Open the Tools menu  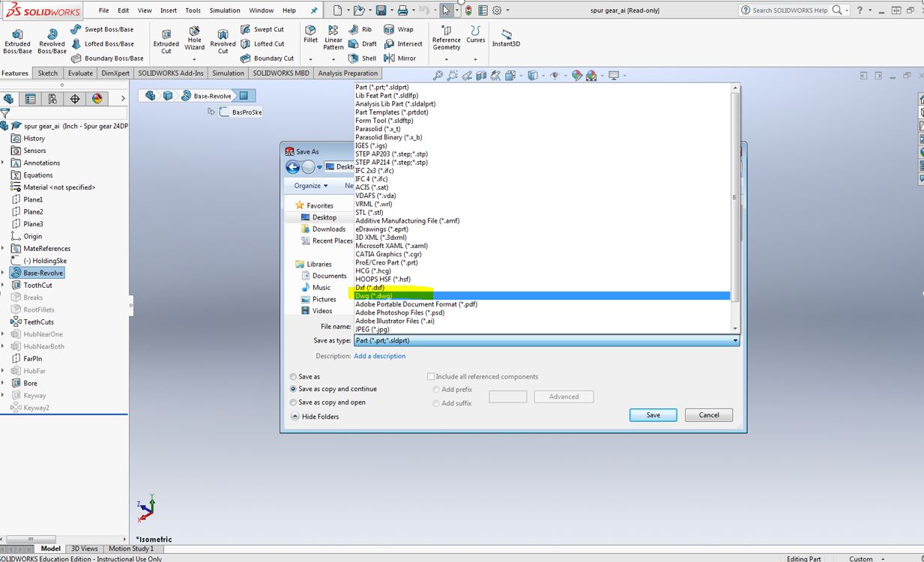point(193,10)
